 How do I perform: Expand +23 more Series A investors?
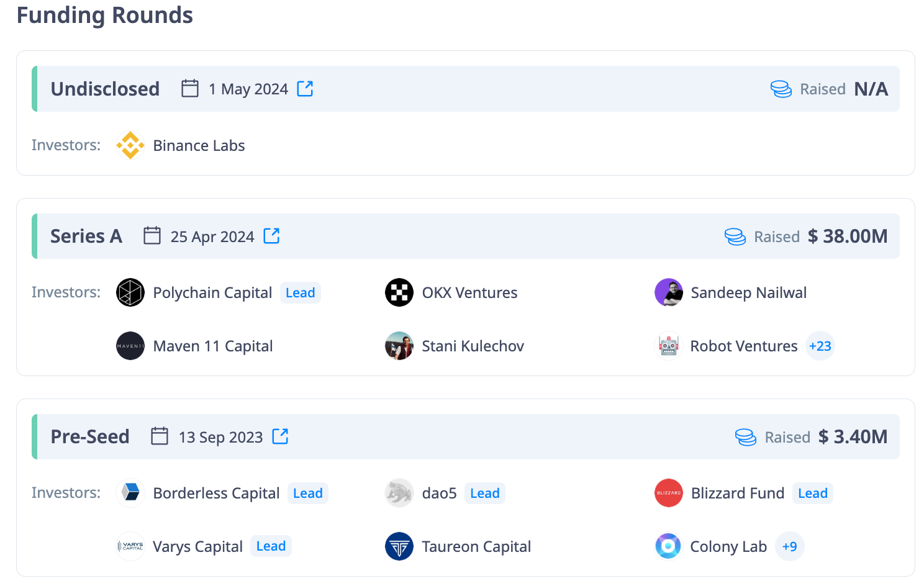[x=820, y=346]
